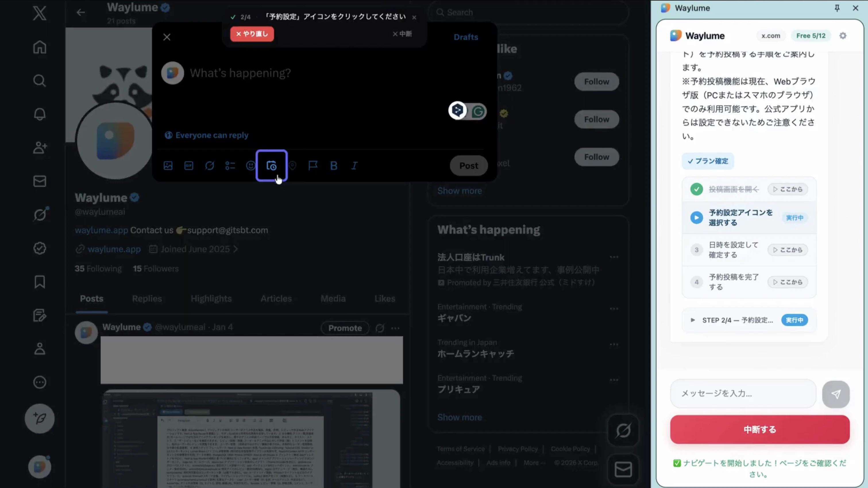Click the location tag icon in composer
The image size is (868, 488).
(292, 166)
